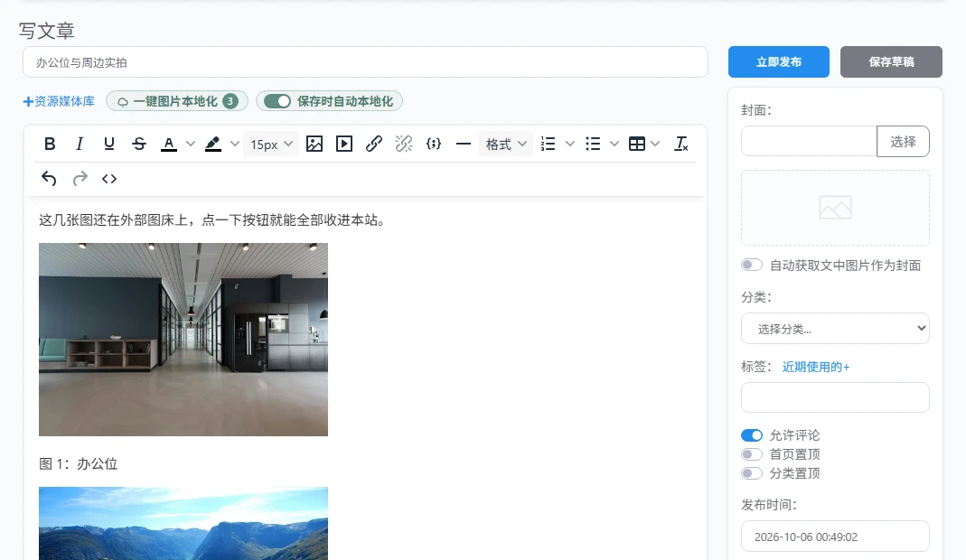Open the 格式 format dropdown
The height and width of the screenshot is (560, 966).
[x=506, y=145]
